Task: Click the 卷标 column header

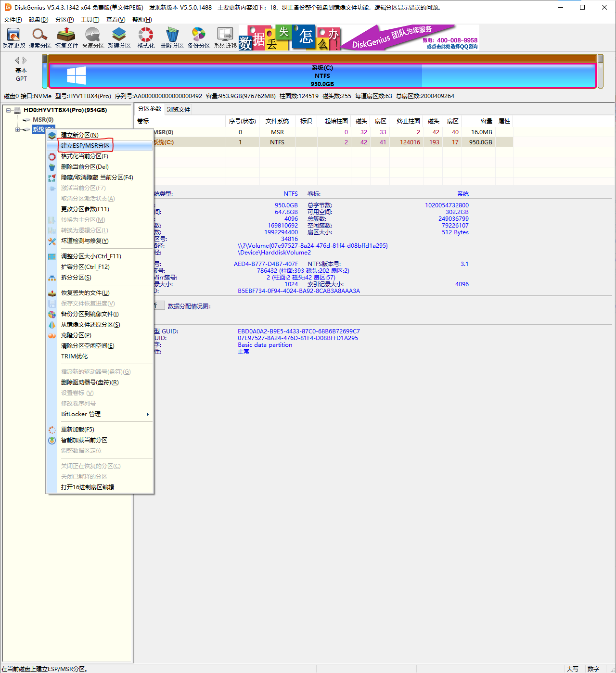Action: (x=180, y=121)
